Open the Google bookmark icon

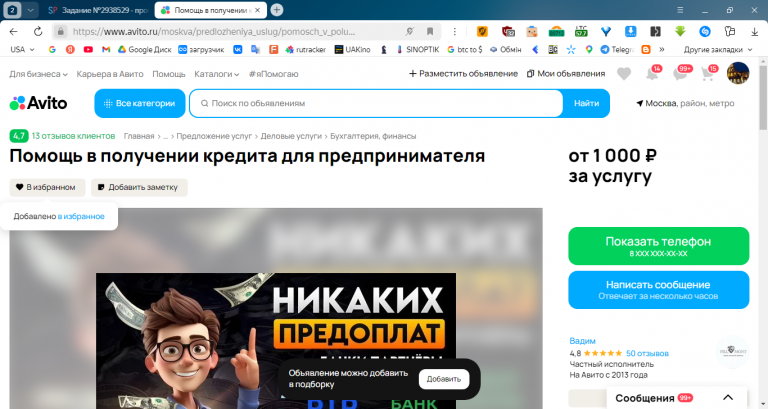[x=52, y=49]
